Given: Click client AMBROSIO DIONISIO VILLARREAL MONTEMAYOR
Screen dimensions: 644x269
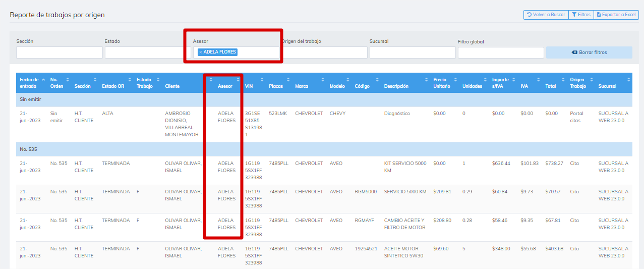Looking at the screenshot, I should [x=182, y=124].
